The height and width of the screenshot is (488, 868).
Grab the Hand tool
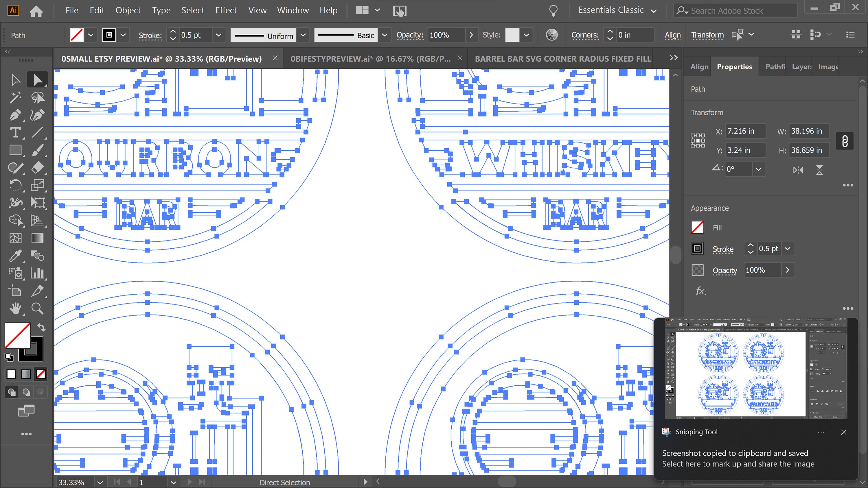click(15, 308)
